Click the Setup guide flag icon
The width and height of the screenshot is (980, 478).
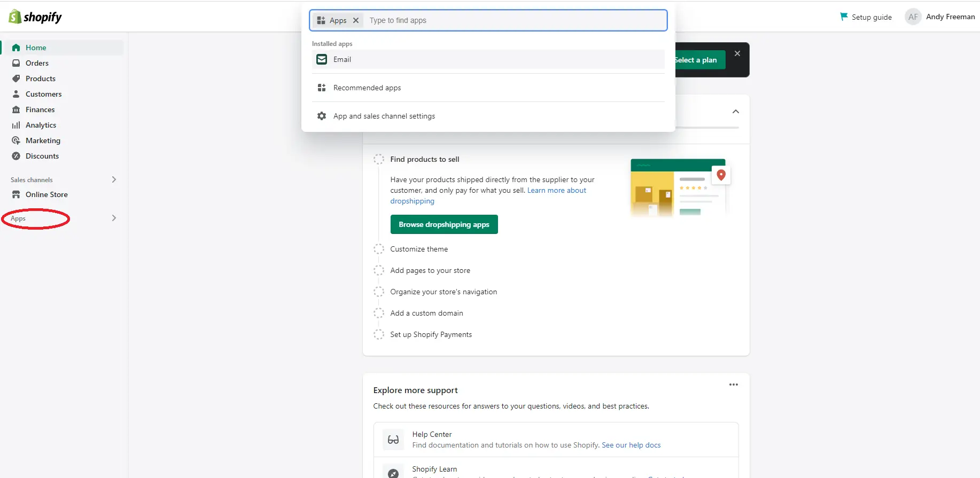click(844, 17)
